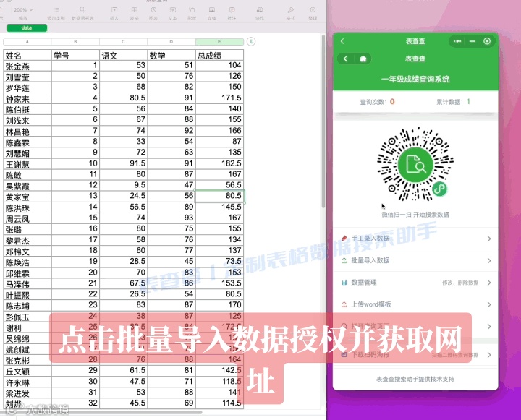
Task: Open 上传word模板 upload template option
Action: 415,304
